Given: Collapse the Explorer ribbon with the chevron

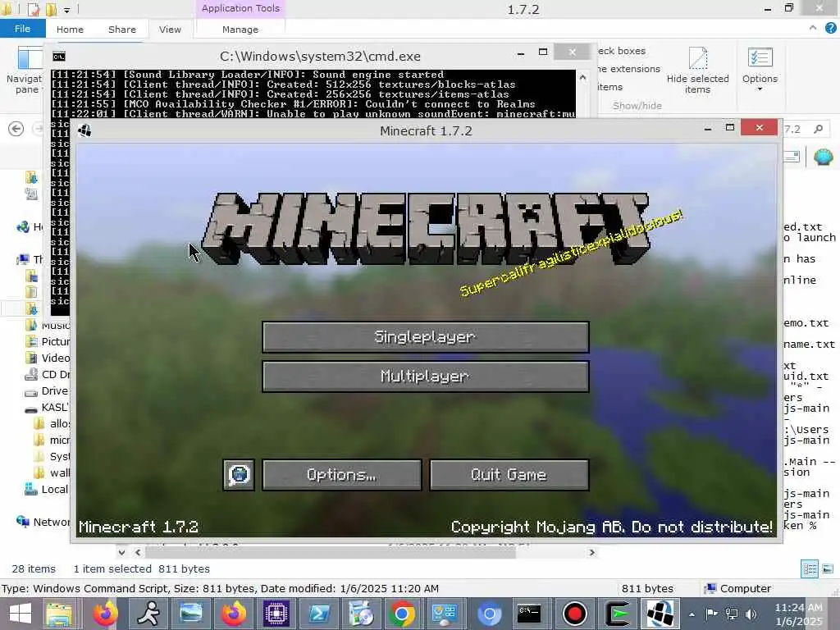Looking at the screenshot, I should (813, 28).
